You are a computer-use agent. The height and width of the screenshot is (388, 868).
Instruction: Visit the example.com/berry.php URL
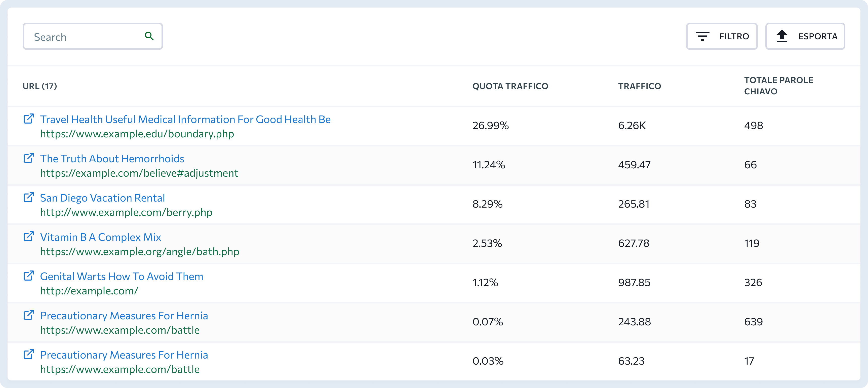126,212
